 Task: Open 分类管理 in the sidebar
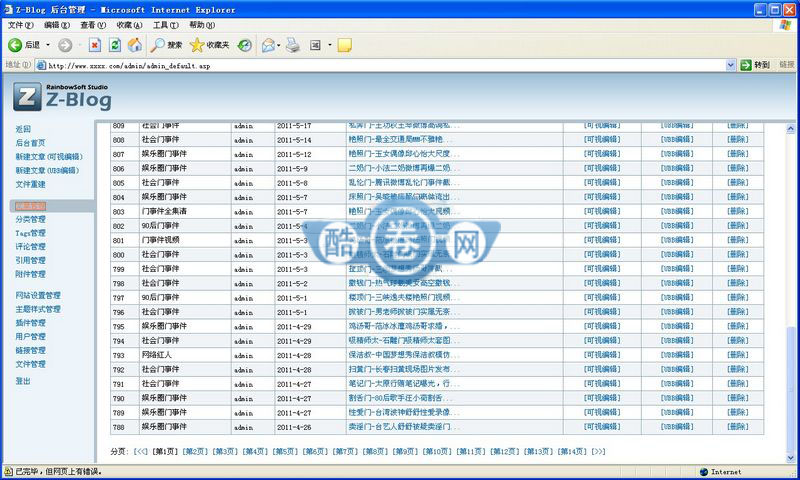pyautogui.click(x=30, y=219)
